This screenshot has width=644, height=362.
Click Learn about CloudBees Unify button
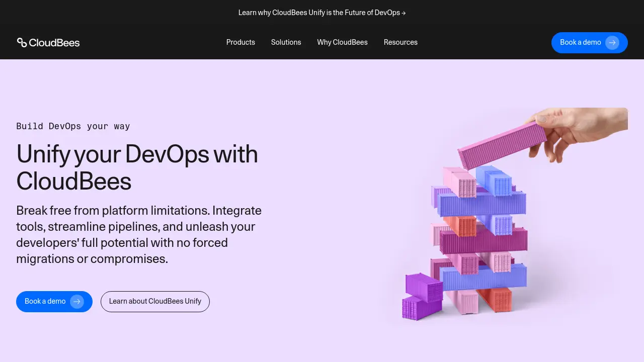click(x=155, y=302)
